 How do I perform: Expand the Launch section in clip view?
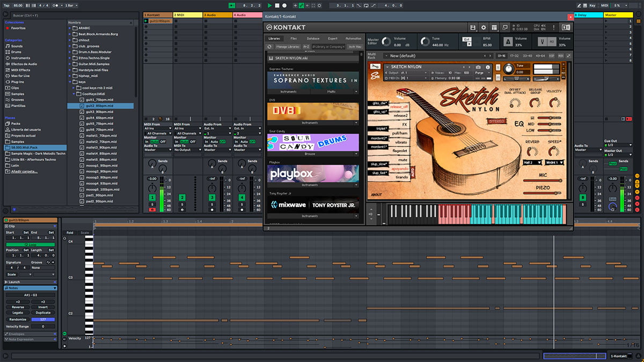point(54,282)
